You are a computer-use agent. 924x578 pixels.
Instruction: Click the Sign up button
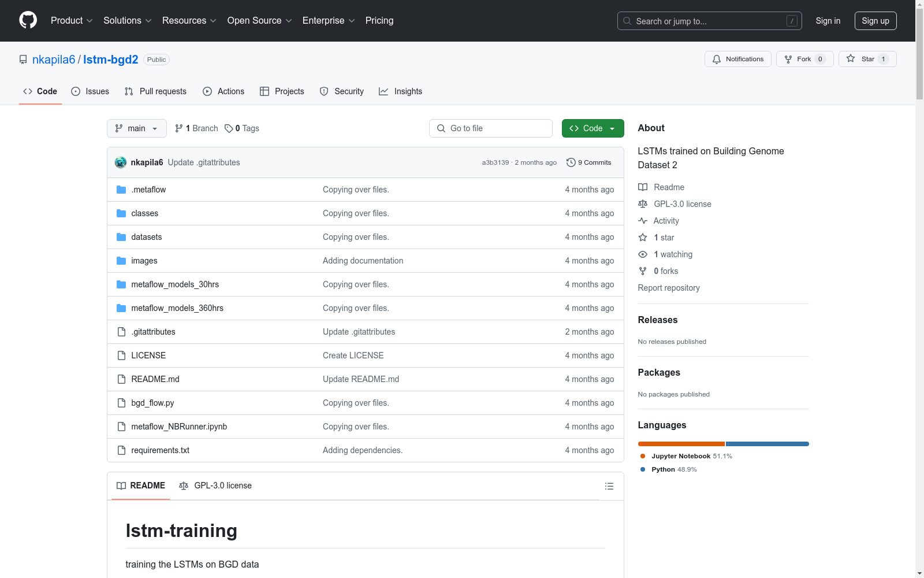coord(875,21)
